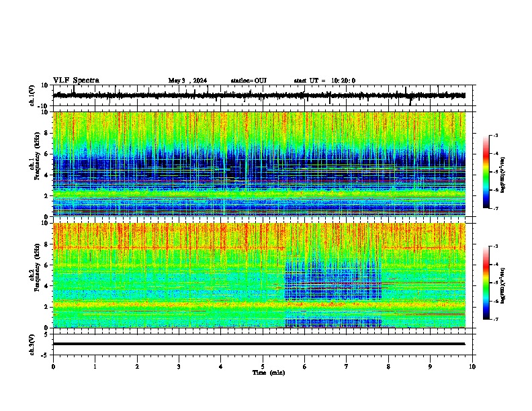532x411 pixels.
Task: Click the tick label "10" on the Time axis
Action: tap(472, 366)
